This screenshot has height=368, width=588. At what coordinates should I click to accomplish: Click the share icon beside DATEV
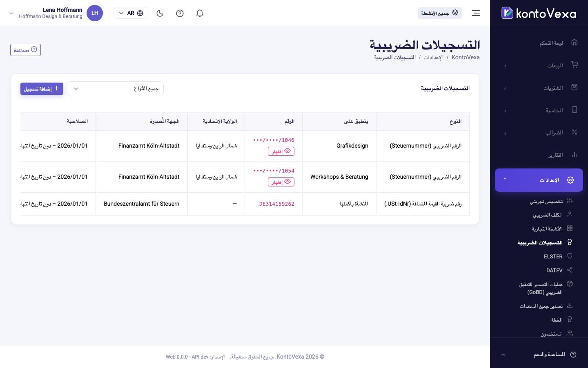[570, 270]
